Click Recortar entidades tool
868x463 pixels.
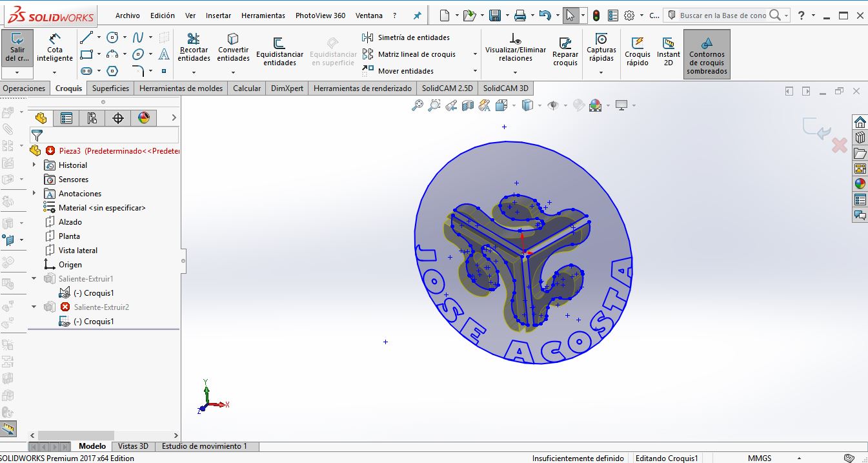[x=194, y=47]
